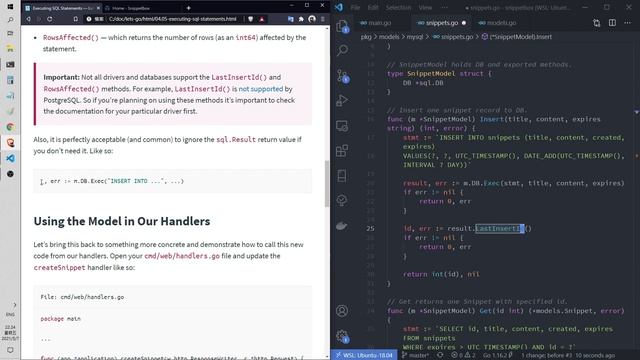Open the Run and Debug view
This screenshot has width=640, height=360.
(342, 100)
